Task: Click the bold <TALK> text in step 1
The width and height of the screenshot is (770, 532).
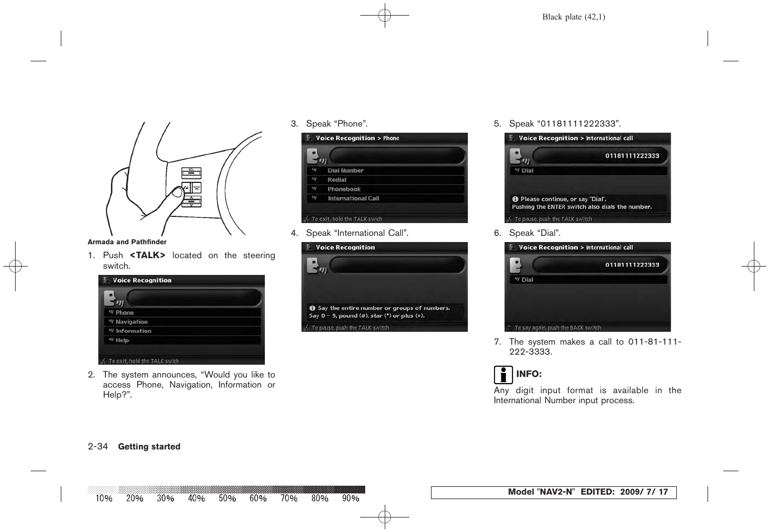Action: (x=148, y=255)
